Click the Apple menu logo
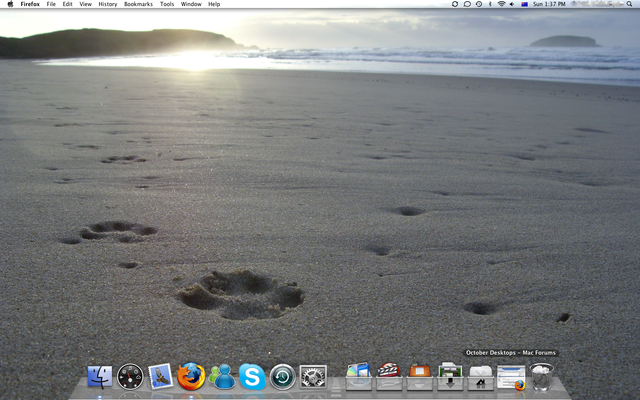This screenshot has height=400, width=640. 10,4
